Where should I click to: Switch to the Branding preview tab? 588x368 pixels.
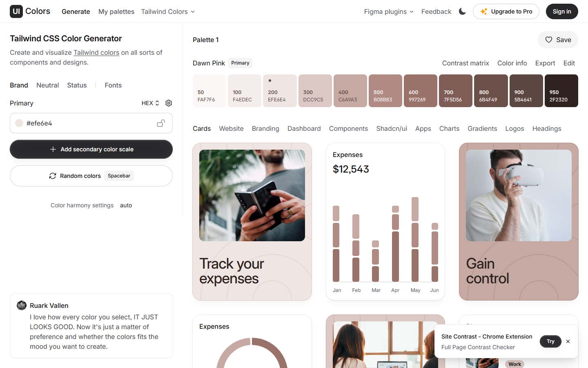(265, 128)
